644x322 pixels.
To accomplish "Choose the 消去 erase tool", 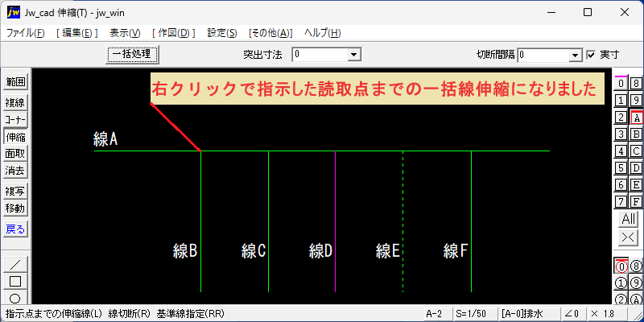I will point(15,171).
